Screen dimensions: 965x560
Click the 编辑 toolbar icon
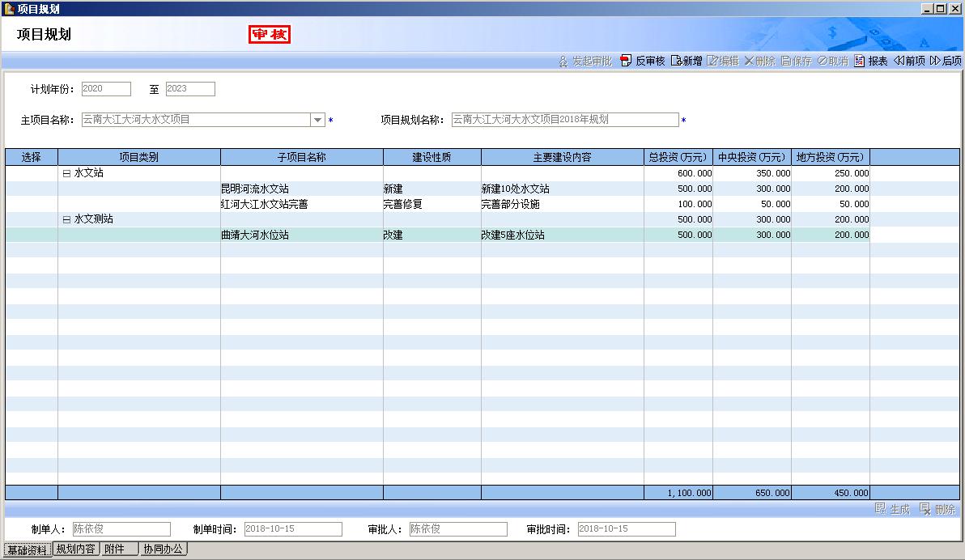712,62
